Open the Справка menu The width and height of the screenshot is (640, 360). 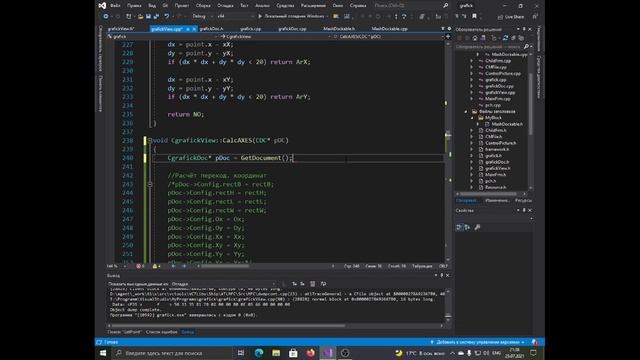pyautogui.click(x=358, y=6)
